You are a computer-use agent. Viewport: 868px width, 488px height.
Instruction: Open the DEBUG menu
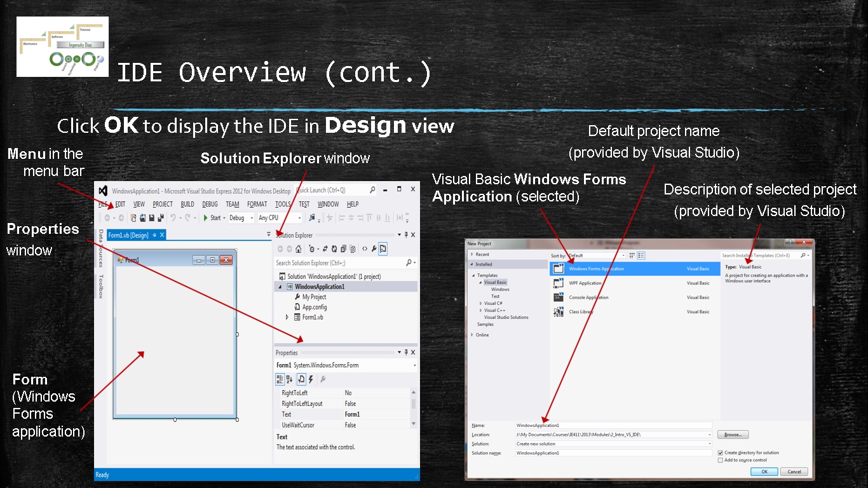click(x=210, y=204)
